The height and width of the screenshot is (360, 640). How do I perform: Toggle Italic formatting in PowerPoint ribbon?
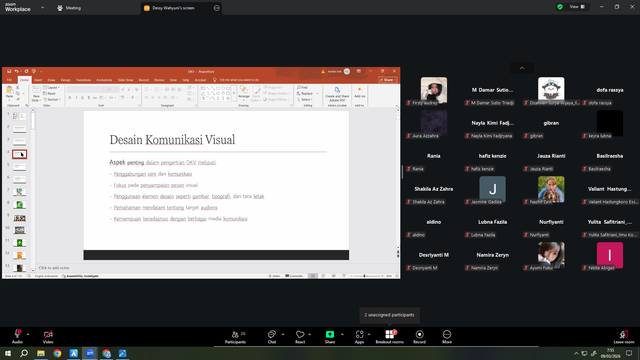point(76,98)
